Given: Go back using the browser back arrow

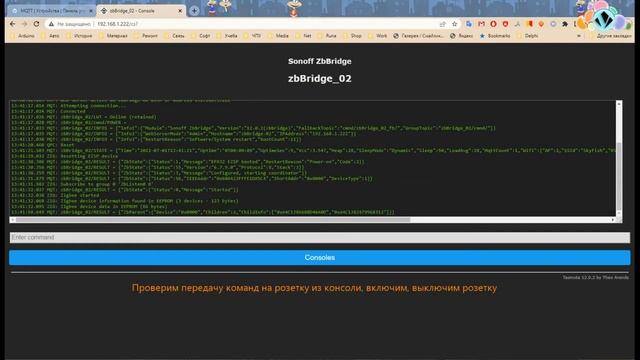Looking at the screenshot, I should click(x=12, y=24).
